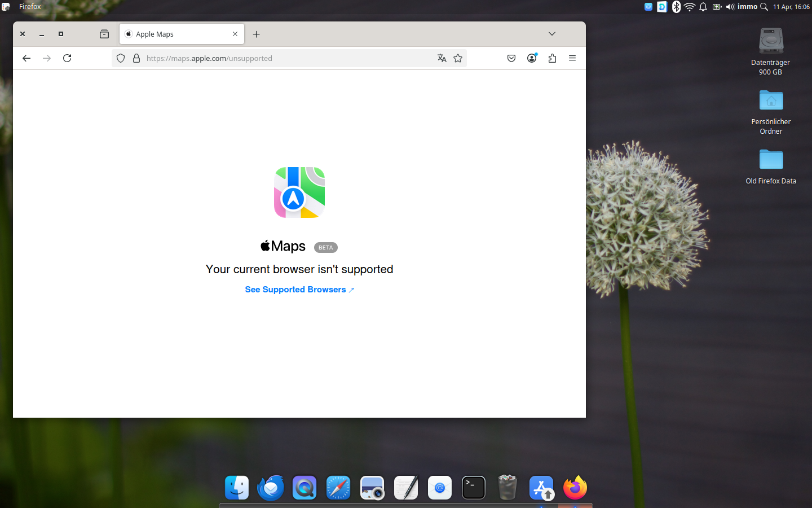The image size is (812, 508).
Task: Open the Wi-Fi network menu
Action: (690, 7)
